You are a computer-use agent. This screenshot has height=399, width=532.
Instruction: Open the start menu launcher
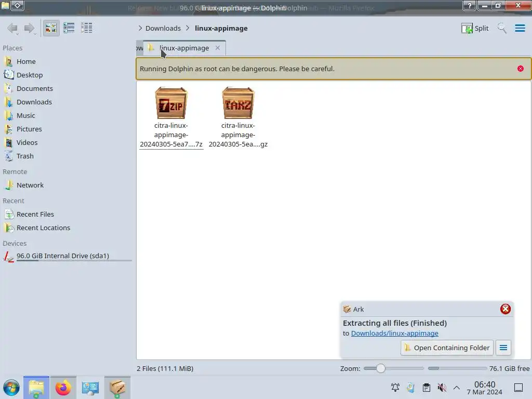(x=11, y=388)
